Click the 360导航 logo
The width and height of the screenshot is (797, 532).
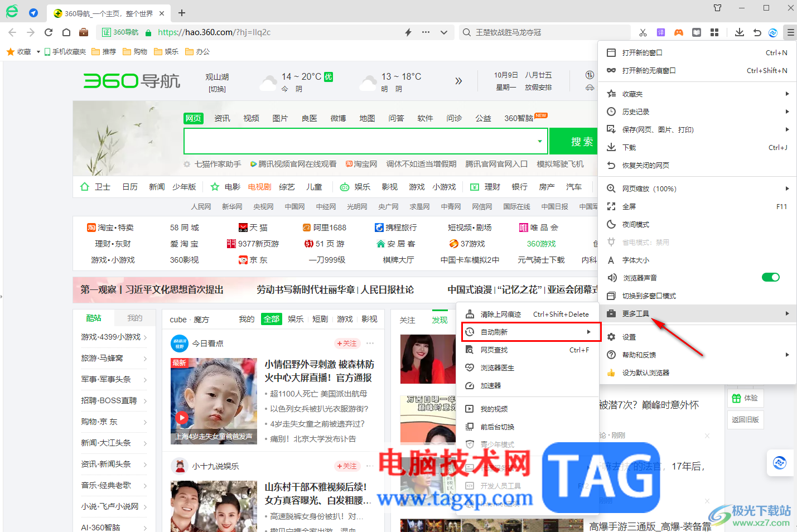pos(132,81)
